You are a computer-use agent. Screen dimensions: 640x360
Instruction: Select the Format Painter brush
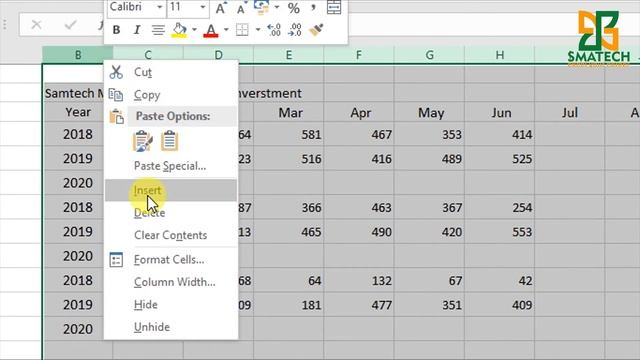click(x=316, y=30)
